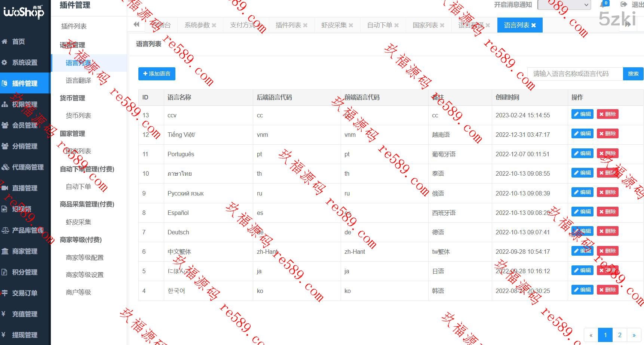Screen dimensions: 644x345
Task: Close the 虾皮采集 tab using X icon
Action: 351,25
